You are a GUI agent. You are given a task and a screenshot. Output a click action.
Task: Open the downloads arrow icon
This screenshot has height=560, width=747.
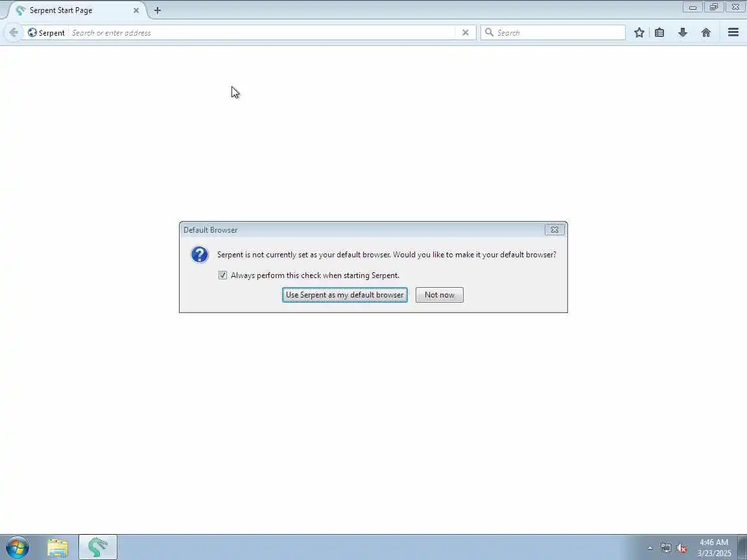[x=683, y=32]
